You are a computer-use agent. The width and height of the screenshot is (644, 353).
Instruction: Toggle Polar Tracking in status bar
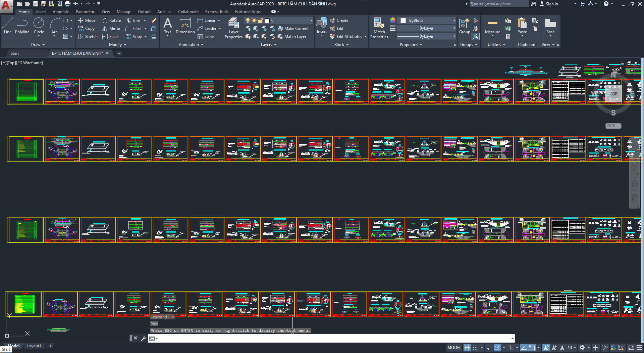point(497,348)
